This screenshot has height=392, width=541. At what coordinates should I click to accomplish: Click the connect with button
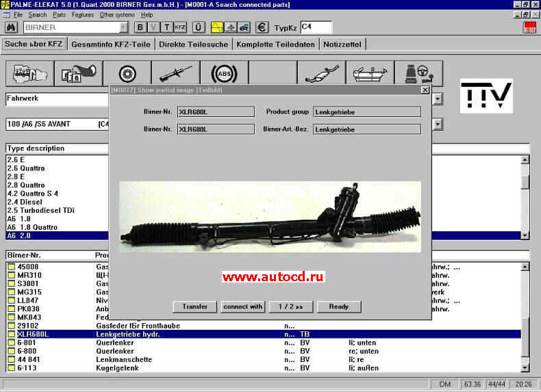point(243,306)
